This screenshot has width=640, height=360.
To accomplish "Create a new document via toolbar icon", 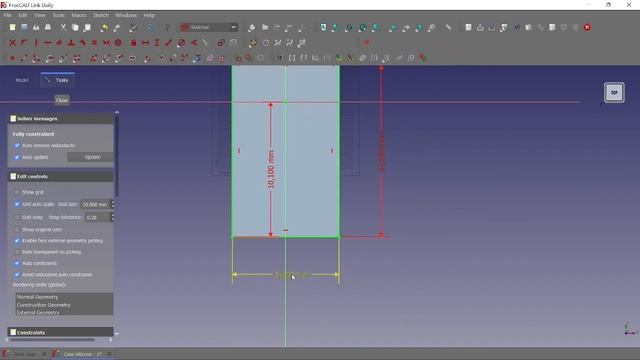I will (x=13, y=27).
